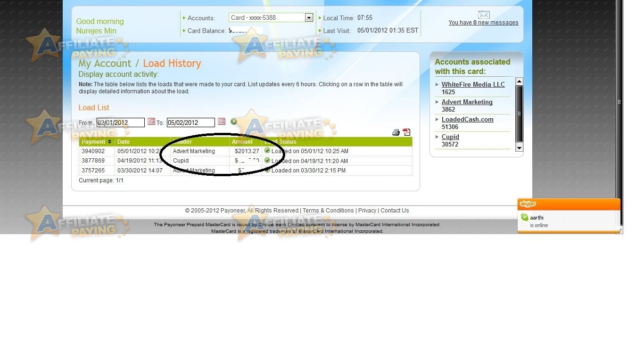This screenshot has height=343, width=644.
Task: Click the Advert Marketing loader in row 3940902
Action: [x=194, y=151]
